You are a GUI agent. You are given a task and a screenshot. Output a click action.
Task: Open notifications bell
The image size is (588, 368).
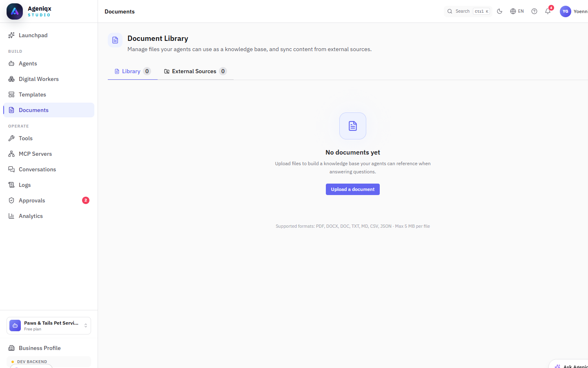tap(548, 11)
